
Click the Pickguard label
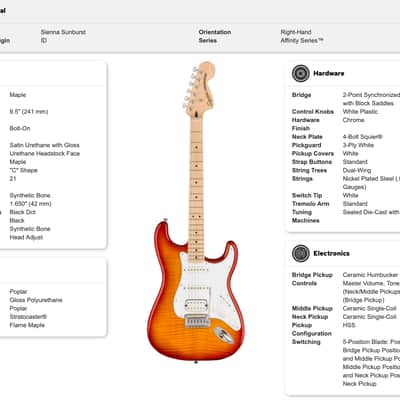tap(306, 145)
